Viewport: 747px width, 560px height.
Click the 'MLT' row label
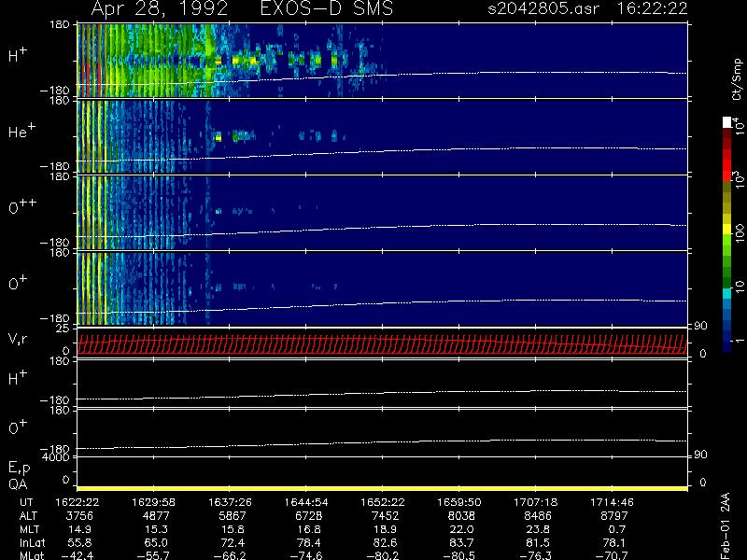click(29, 529)
